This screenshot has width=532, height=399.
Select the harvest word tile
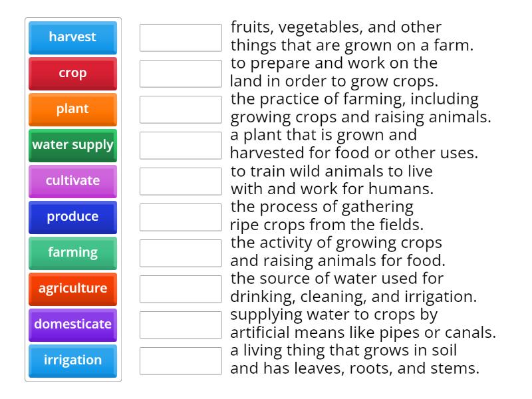click(72, 38)
